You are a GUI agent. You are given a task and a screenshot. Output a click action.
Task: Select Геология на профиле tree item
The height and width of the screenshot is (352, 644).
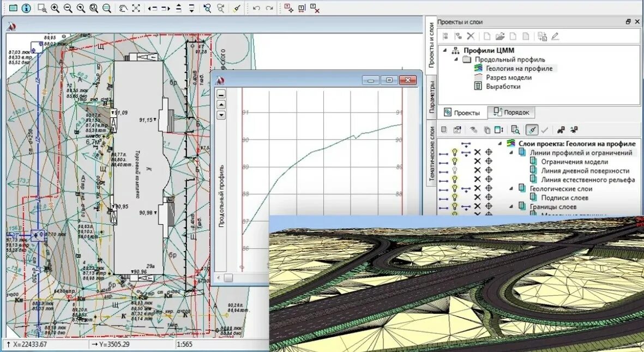pos(519,69)
